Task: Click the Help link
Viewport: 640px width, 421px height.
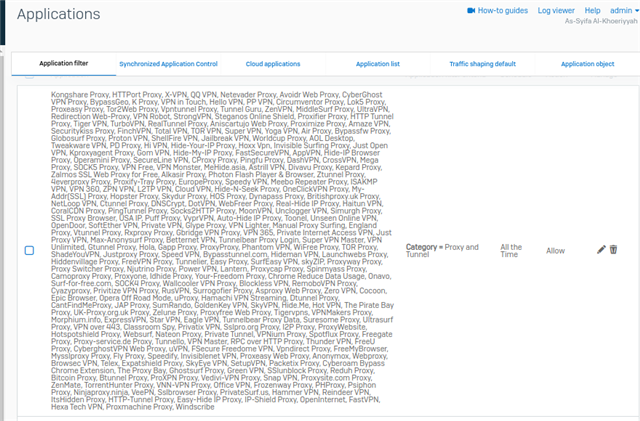Action: pos(592,11)
